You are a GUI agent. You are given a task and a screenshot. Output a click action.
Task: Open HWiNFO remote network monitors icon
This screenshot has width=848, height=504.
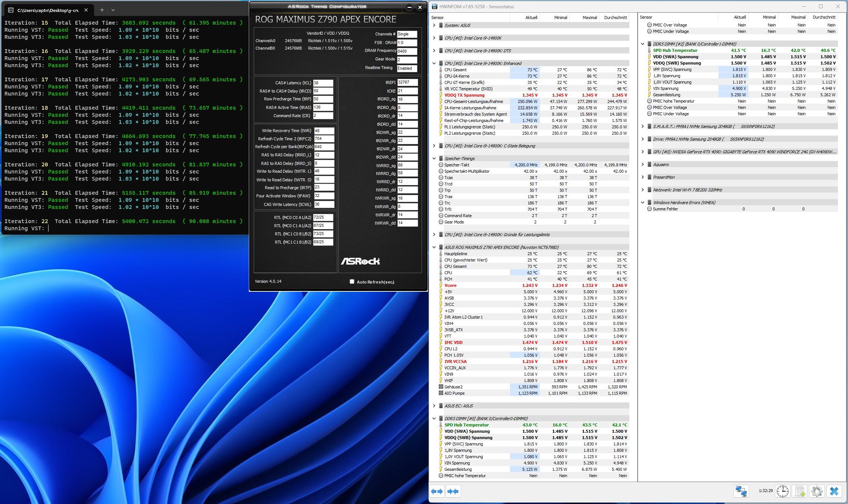point(741,491)
